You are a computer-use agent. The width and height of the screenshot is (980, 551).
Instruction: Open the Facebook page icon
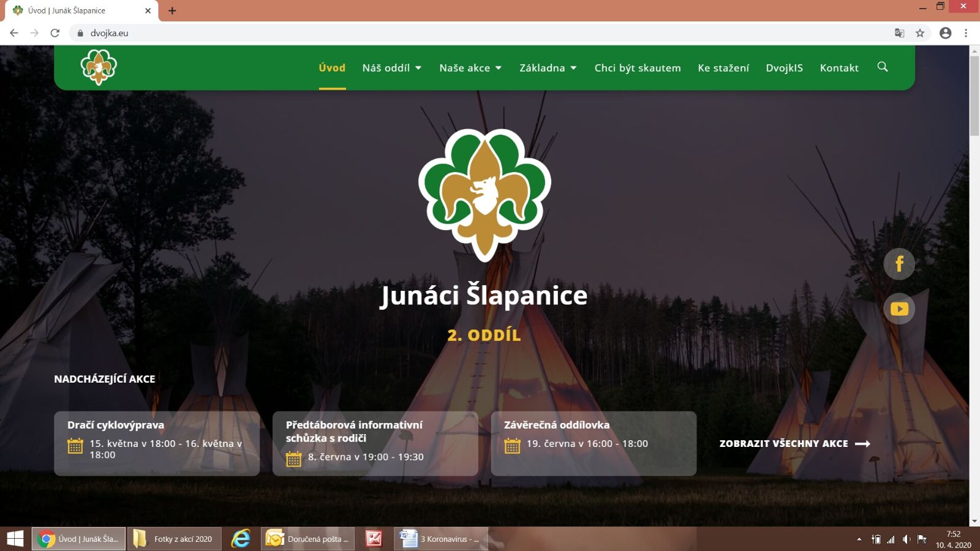[x=899, y=264]
